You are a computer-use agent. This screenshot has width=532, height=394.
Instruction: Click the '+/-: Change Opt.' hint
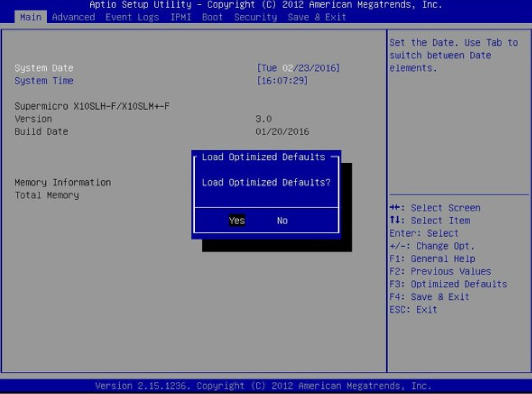(x=432, y=246)
